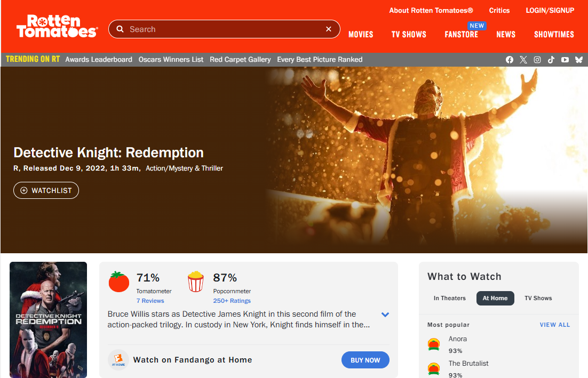Add movie to WATCHLIST
The image size is (588, 378).
[46, 190]
